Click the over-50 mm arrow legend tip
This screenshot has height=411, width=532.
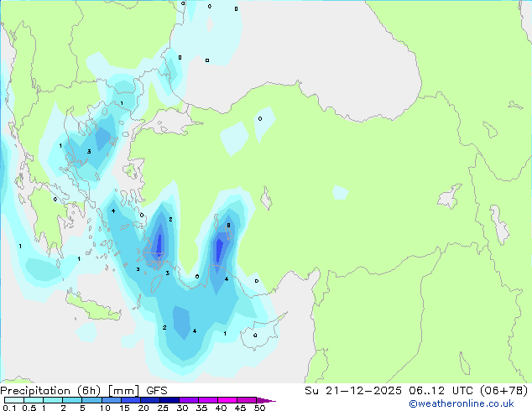click(x=266, y=400)
